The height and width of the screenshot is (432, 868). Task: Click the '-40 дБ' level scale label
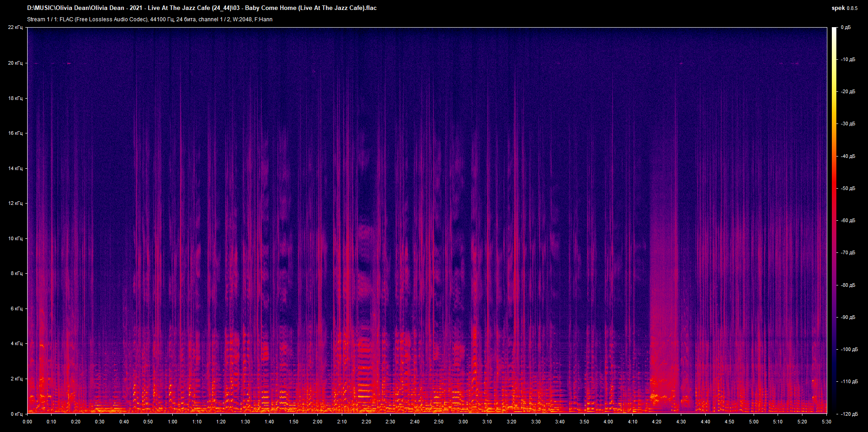point(848,157)
